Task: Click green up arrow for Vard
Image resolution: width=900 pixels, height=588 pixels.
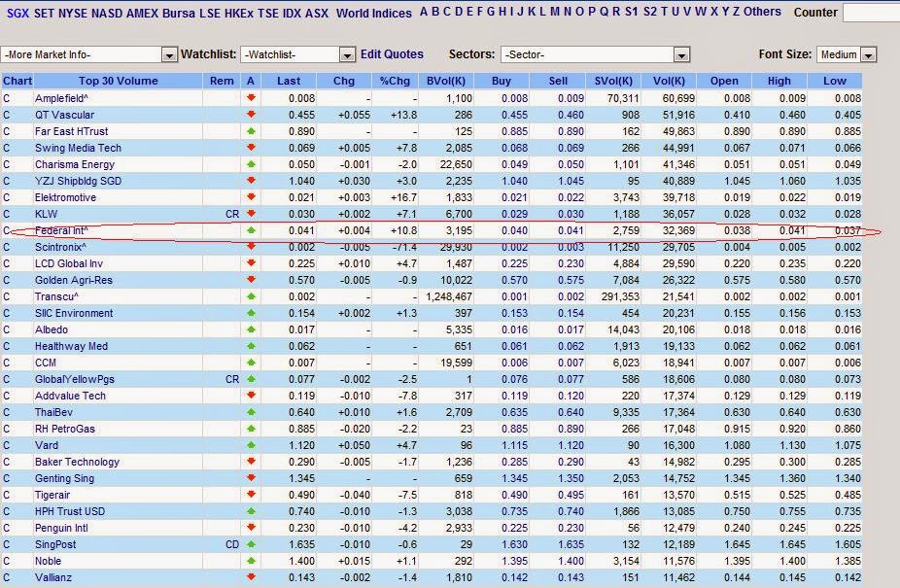Action: point(251,445)
